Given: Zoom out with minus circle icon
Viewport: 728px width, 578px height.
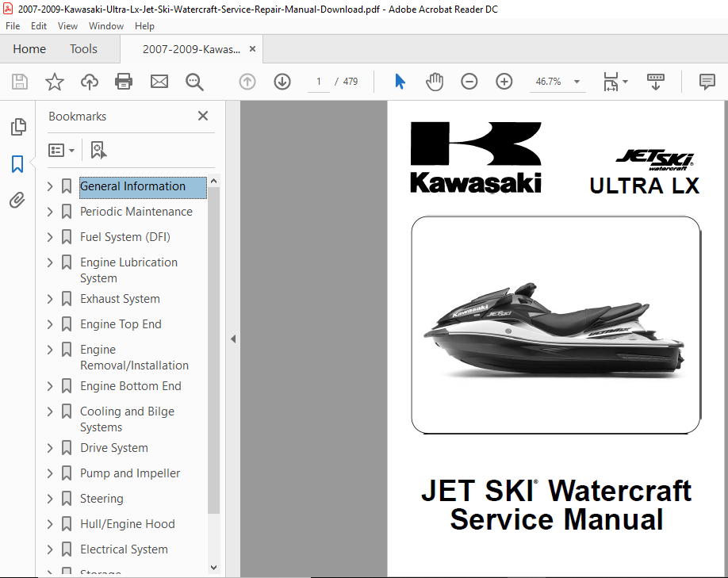Looking at the screenshot, I should click(x=469, y=82).
